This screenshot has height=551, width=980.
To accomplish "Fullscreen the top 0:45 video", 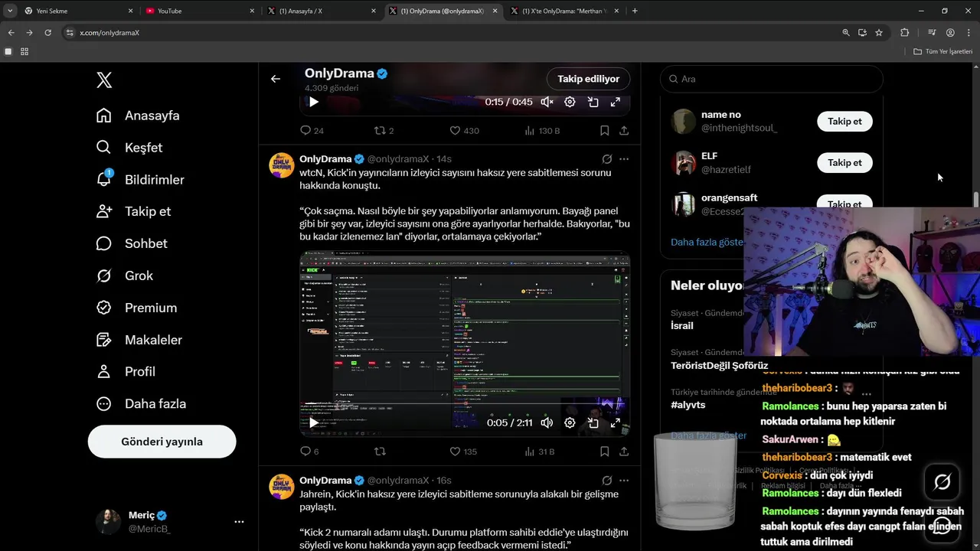I will [x=615, y=102].
